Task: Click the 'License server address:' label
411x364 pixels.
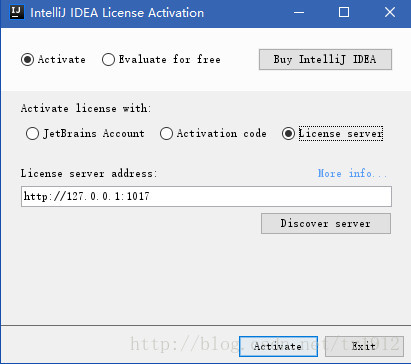Action: click(89, 173)
